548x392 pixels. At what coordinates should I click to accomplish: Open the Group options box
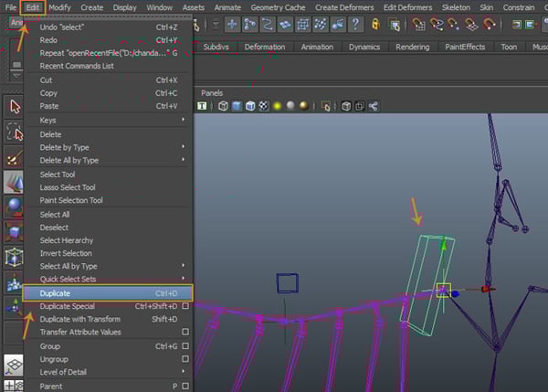[185, 346]
